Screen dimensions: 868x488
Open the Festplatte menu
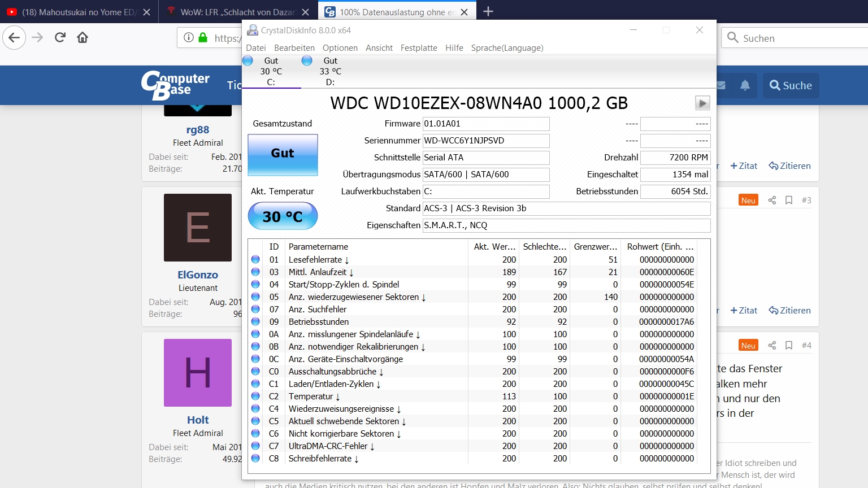coord(419,48)
